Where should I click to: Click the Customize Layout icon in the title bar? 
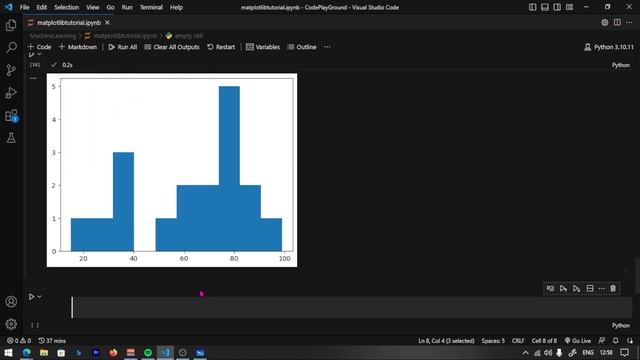tap(569, 7)
